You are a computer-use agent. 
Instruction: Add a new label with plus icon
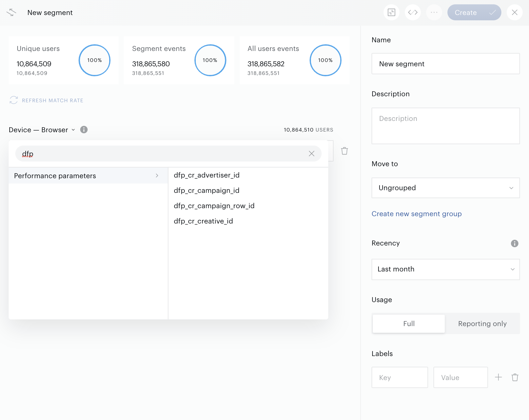[498, 377]
